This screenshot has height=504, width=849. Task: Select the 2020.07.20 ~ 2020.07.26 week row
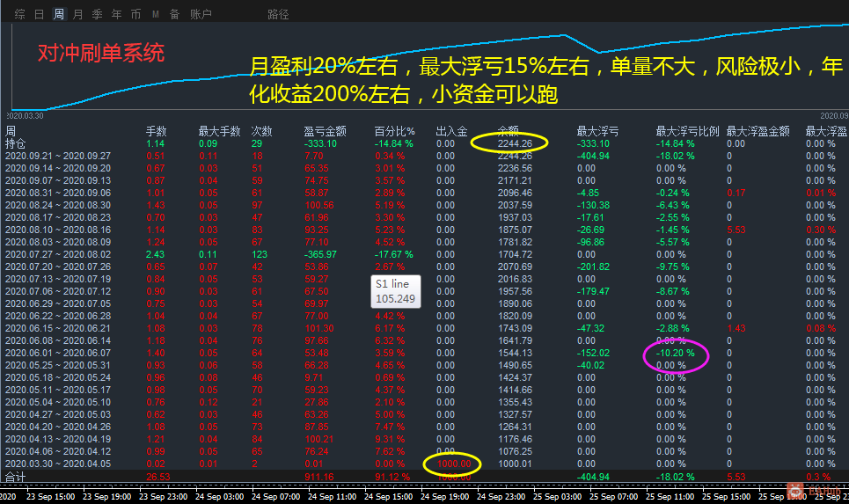coord(58,267)
